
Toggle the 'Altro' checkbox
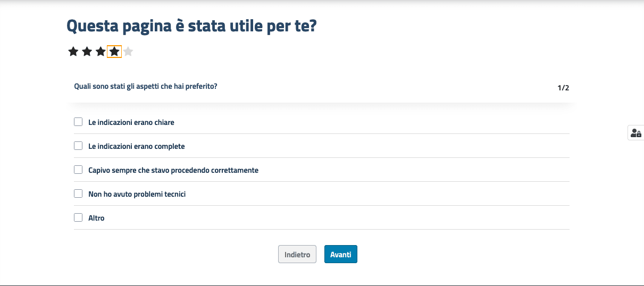[78, 217]
